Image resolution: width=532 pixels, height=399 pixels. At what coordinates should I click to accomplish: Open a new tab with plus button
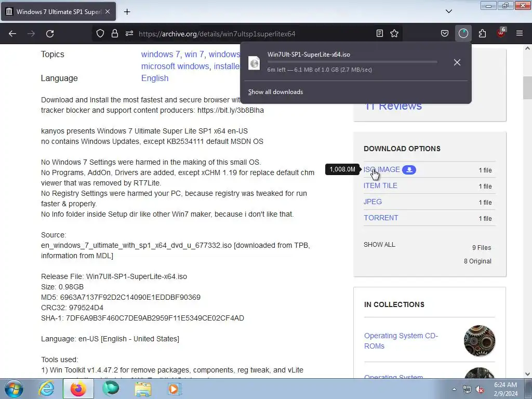(127, 12)
